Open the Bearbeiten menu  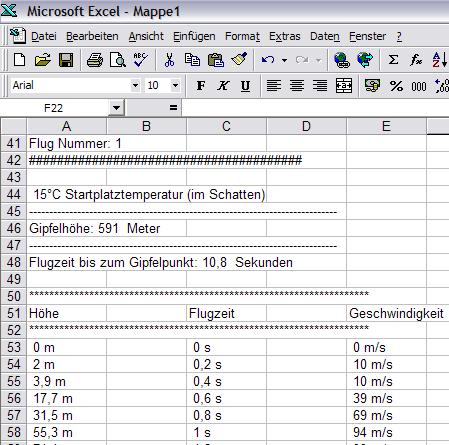(x=92, y=36)
